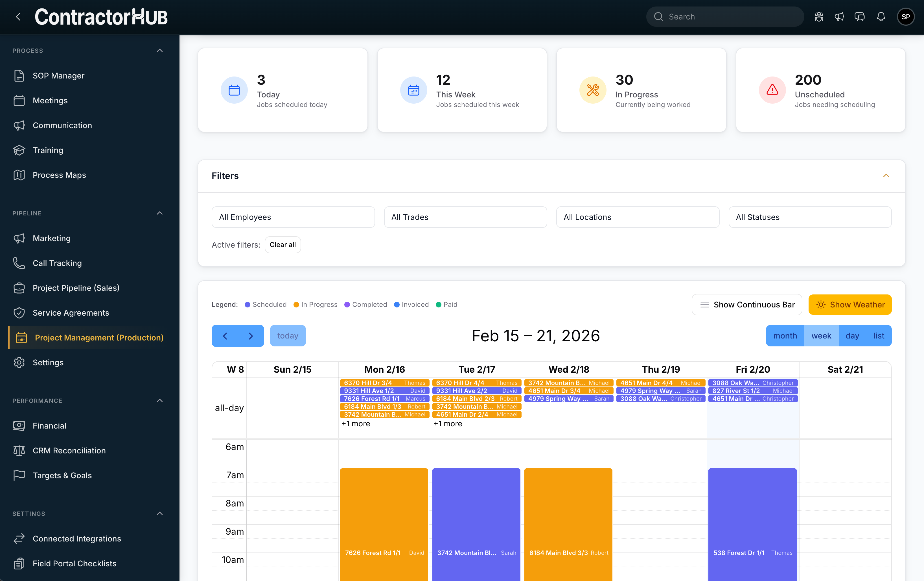Click the back arrow beside ContractorHub logo
Viewport: 924px width, 581px height.
(18, 17)
